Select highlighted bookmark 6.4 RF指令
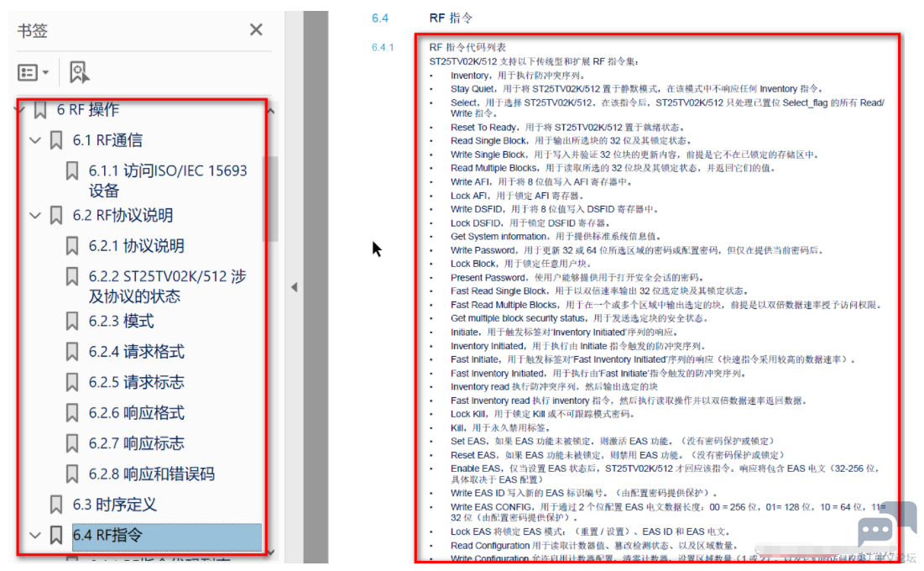The height and width of the screenshot is (571, 924). click(167, 536)
